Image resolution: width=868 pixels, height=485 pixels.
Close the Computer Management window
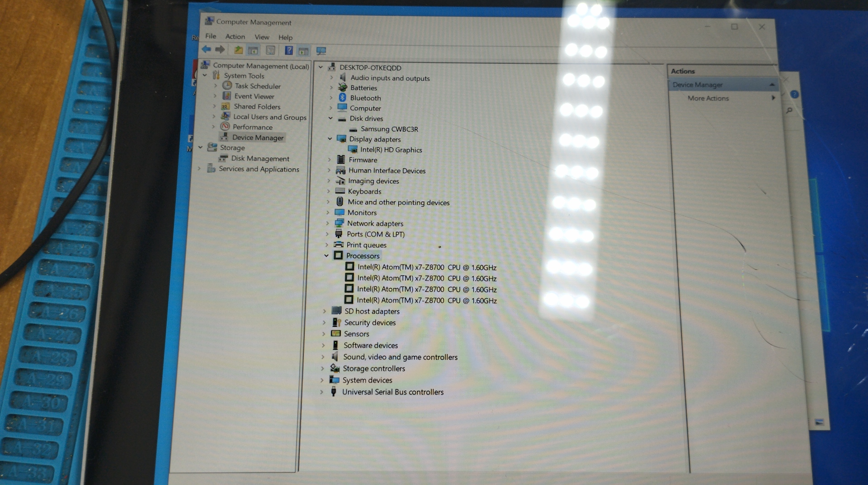point(762,27)
